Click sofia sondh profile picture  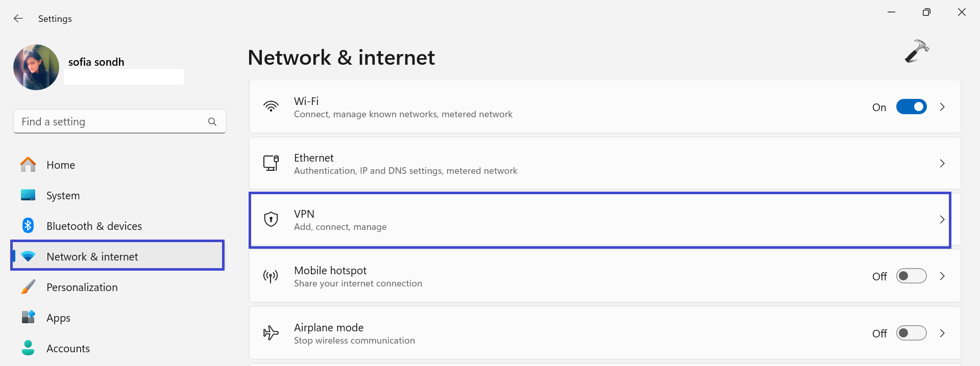pos(36,67)
